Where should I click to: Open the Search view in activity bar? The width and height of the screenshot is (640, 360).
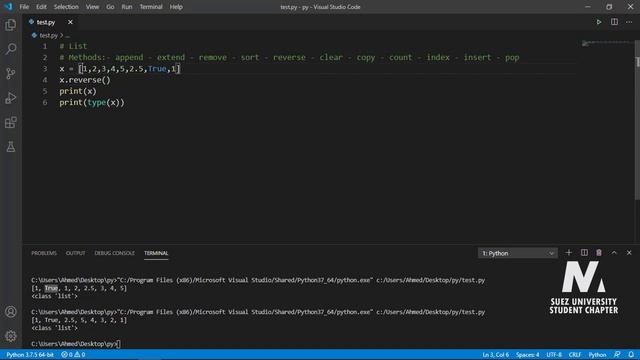(x=11, y=49)
